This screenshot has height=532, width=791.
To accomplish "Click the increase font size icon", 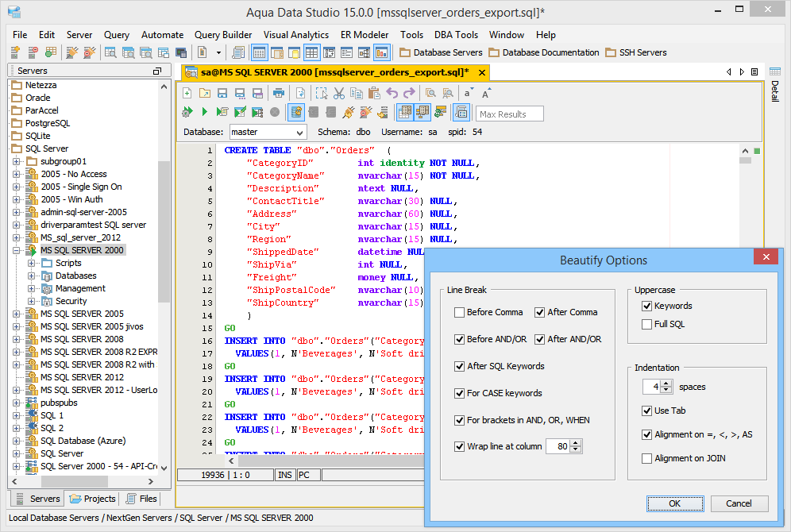I will click(486, 93).
